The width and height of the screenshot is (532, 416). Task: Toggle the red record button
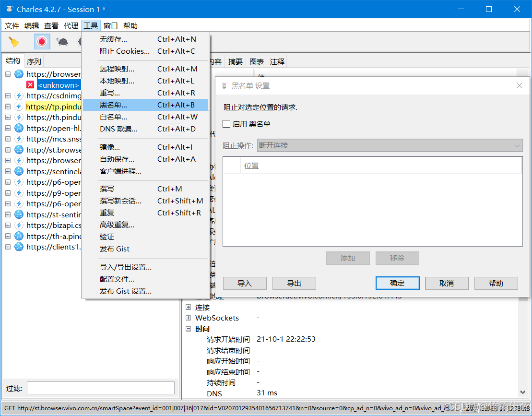42,41
